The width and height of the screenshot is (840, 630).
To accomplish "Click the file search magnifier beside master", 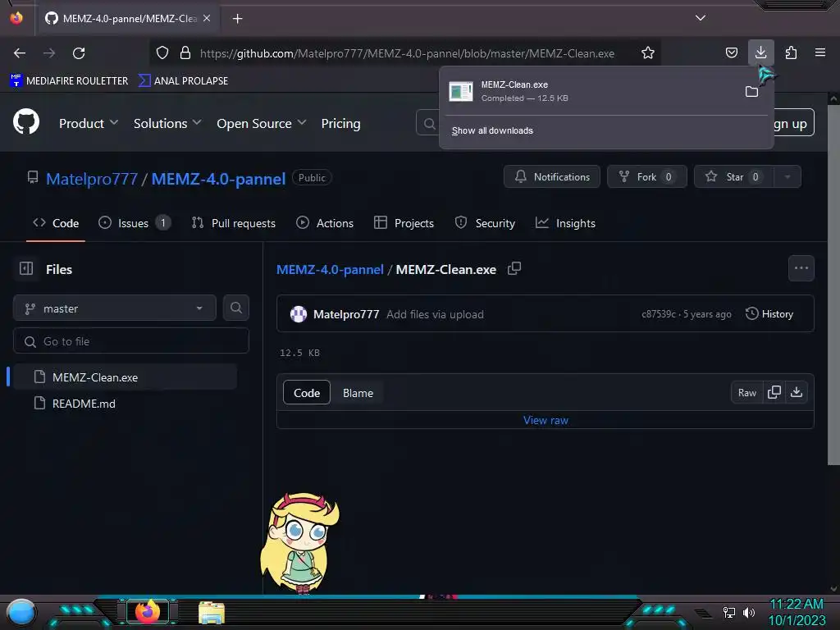I will 235,308.
